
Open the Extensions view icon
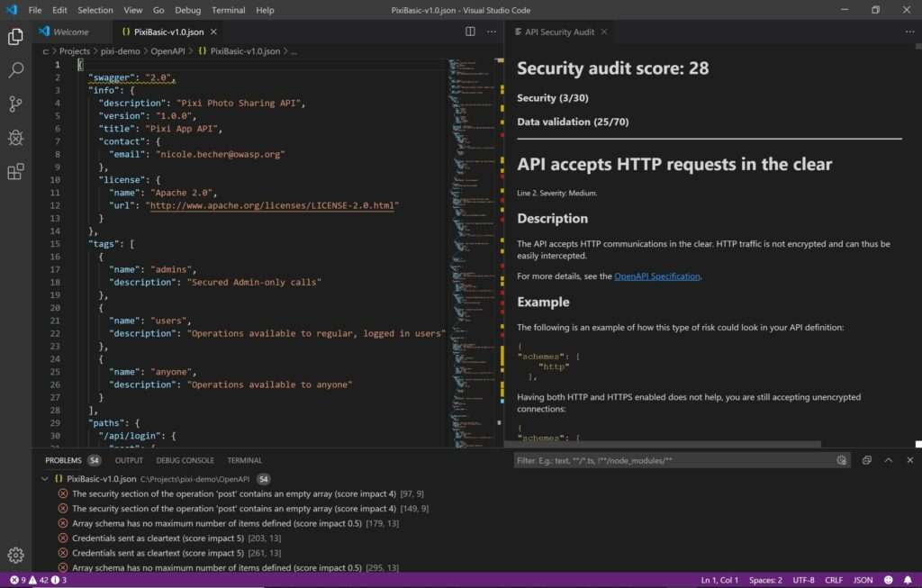point(14,171)
